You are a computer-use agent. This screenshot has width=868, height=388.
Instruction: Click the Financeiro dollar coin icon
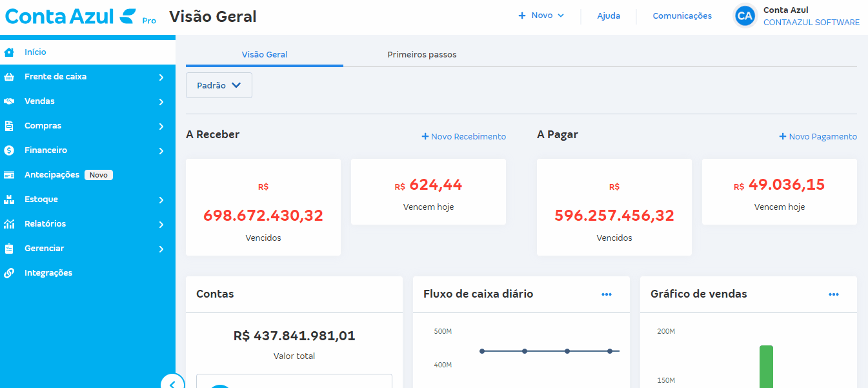coord(9,150)
